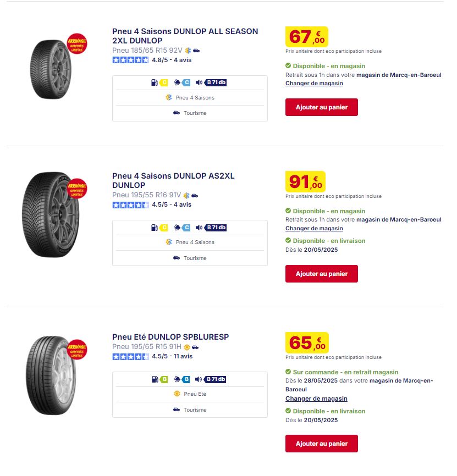Add the 91,00 € Dunlop AS2XL to cart
The image size is (457, 476).
322,274
